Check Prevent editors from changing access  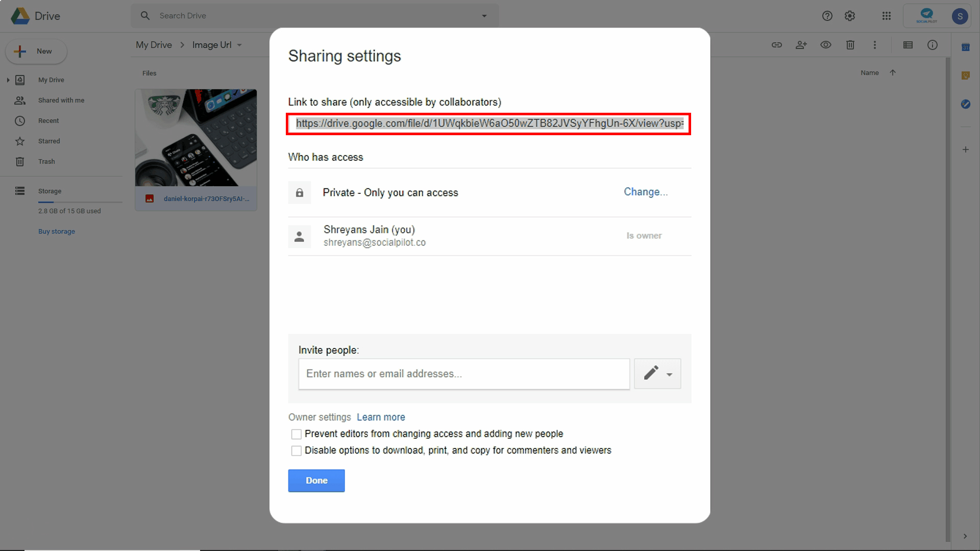click(x=296, y=434)
